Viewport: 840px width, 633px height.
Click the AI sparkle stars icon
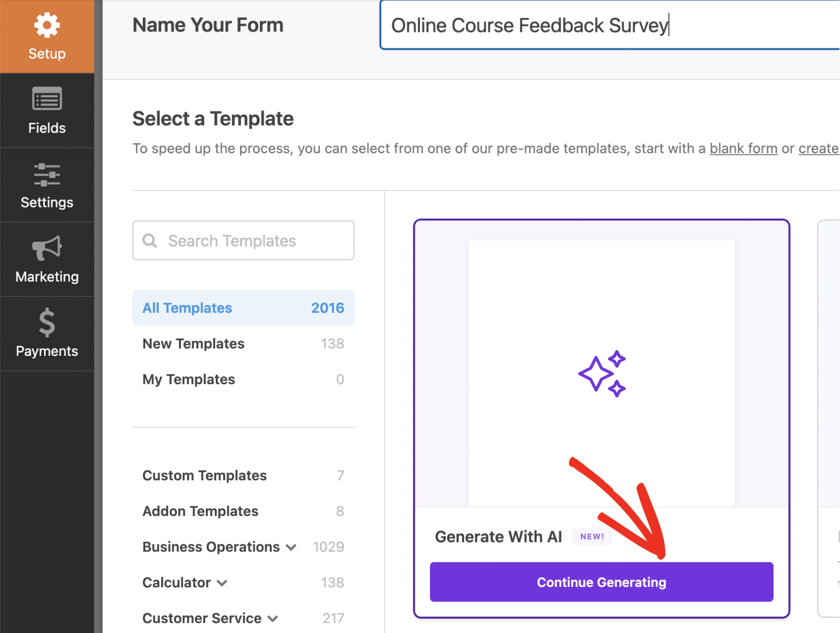(602, 373)
